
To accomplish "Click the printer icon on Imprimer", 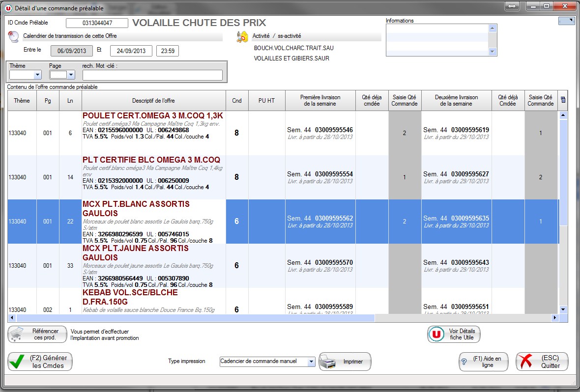I will click(x=328, y=362).
